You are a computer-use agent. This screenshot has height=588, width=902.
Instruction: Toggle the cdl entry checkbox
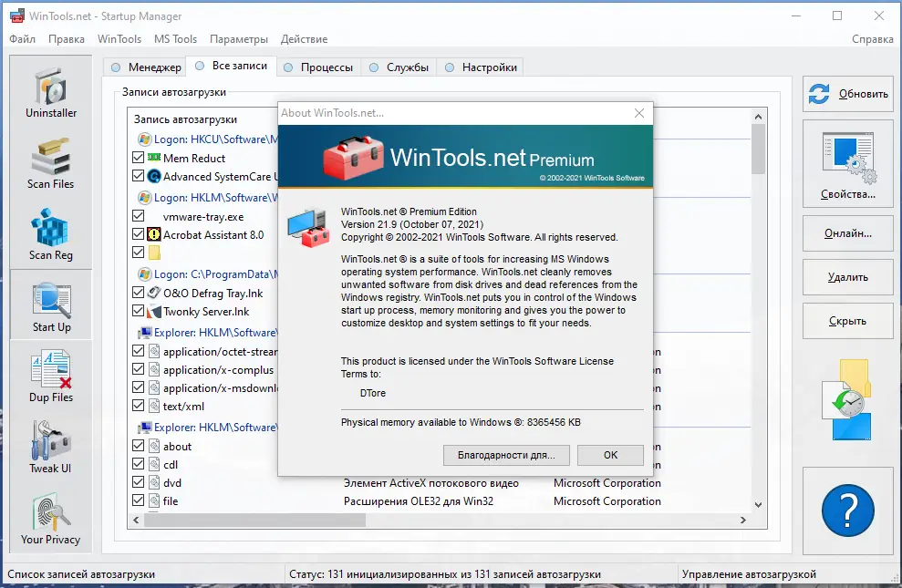tap(138, 463)
